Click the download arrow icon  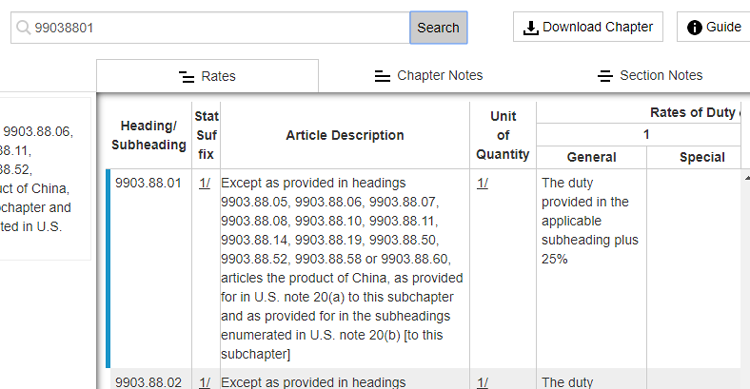coord(530,28)
